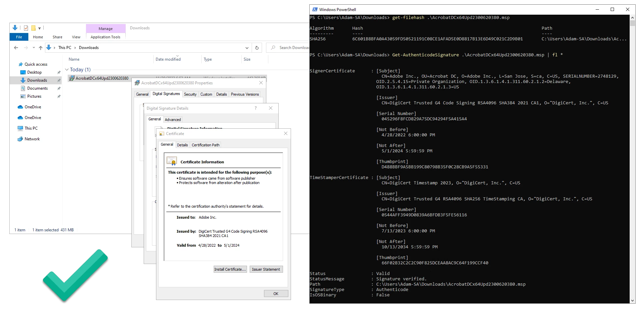
Task: Click the Network icon in navigation pane
Action: tap(20, 139)
